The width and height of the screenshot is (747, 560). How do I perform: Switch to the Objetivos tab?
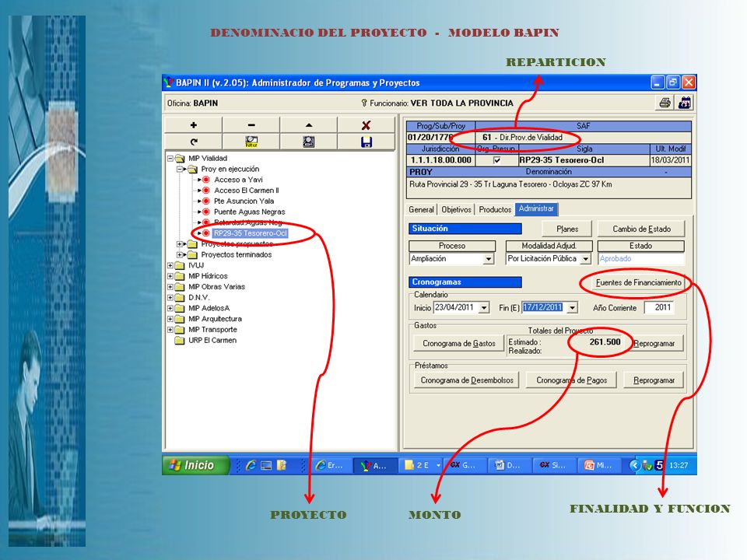point(456,209)
